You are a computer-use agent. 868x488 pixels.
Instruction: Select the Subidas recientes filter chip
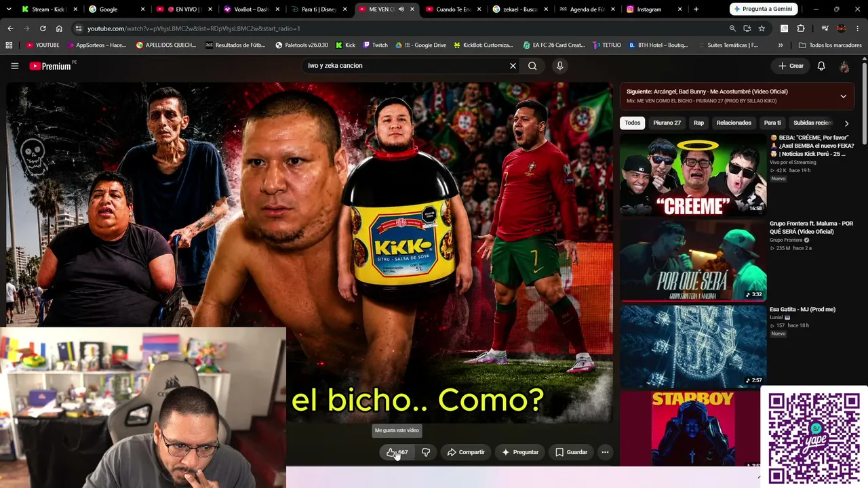click(x=813, y=123)
